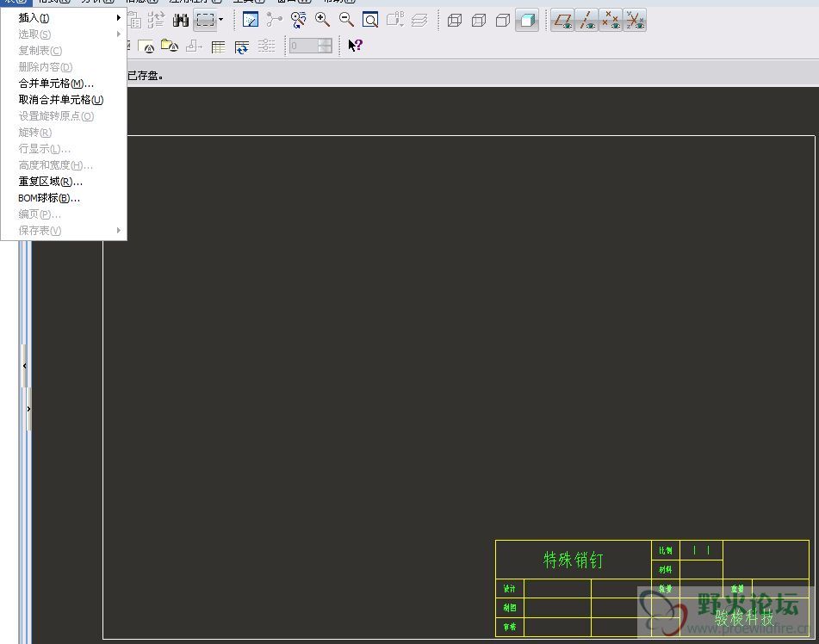The width and height of the screenshot is (819, 644).
Task: Update tables with the refresh-table icon
Action: point(242,46)
